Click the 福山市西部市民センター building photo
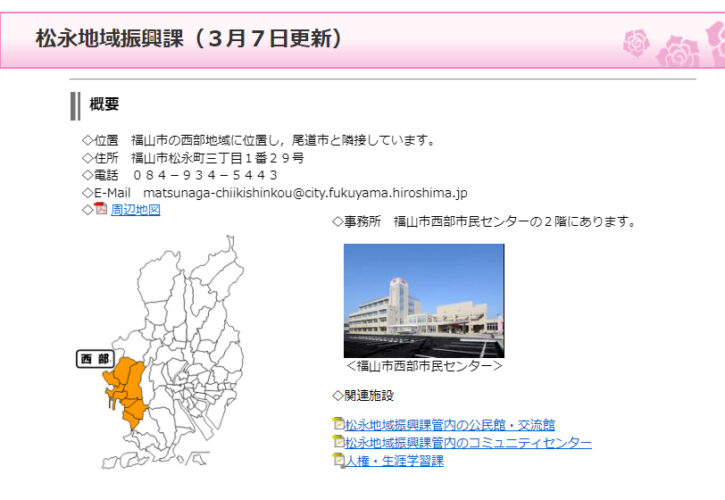The width and height of the screenshot is (725, 500). pos(424,301)
